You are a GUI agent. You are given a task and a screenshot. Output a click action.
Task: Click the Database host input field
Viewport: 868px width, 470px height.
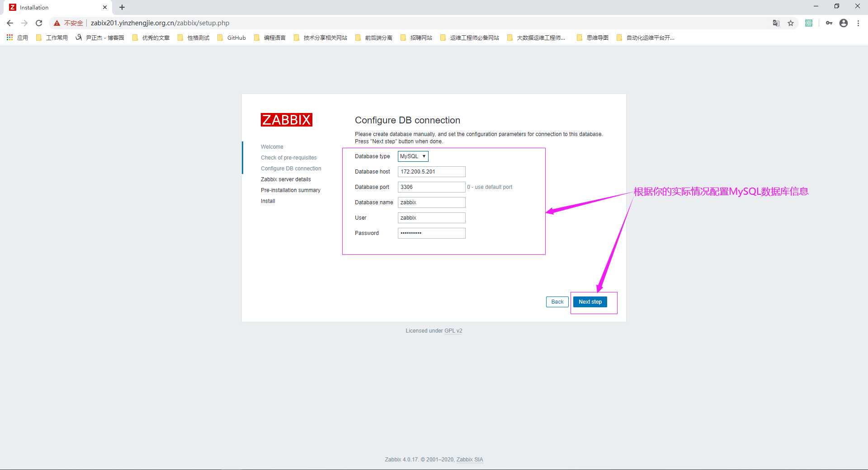[431, 172]
